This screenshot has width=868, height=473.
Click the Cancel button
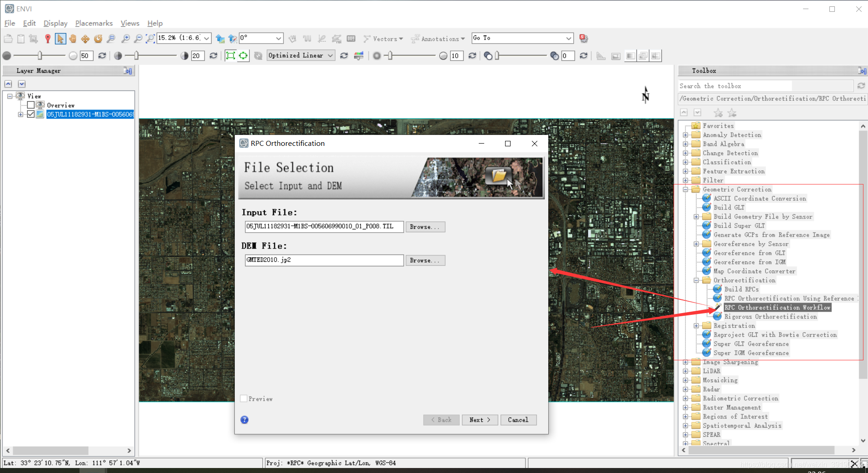[x=518, y=420]
